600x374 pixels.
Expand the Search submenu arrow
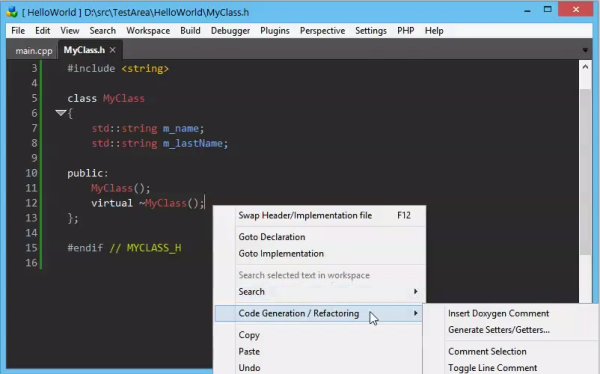pyautogui.click(x=416, y=291)
